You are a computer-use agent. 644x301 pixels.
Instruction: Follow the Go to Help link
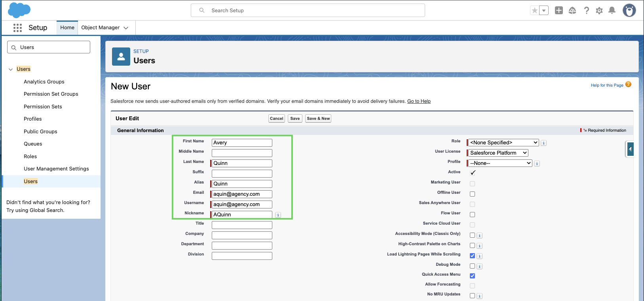pyautogui.click(x=419, y=101)
